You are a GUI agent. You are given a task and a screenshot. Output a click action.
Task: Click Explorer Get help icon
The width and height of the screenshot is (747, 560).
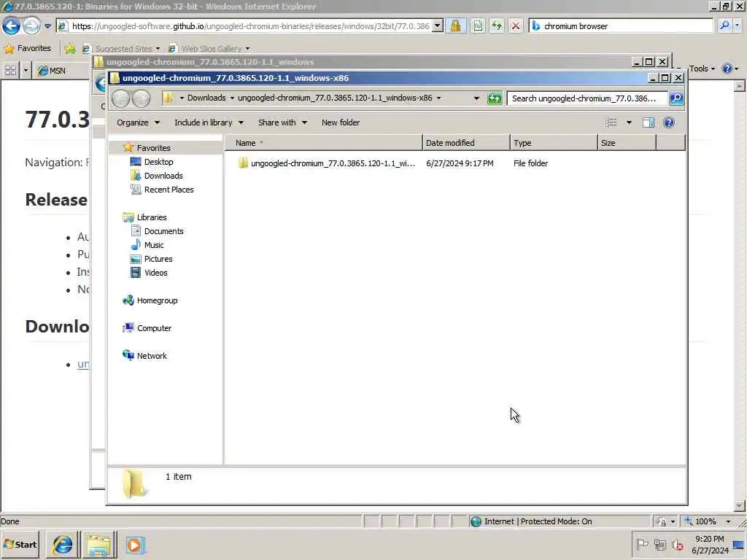(x=669, y=122)
